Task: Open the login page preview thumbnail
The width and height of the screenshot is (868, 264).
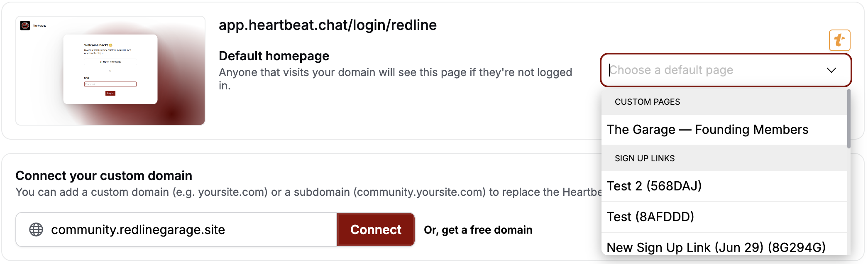Action: point(110,71)
